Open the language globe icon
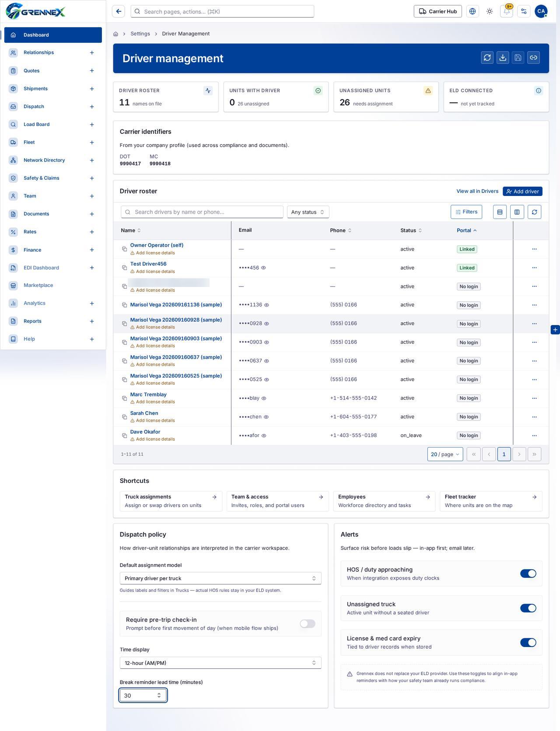Image resolution: width=560 pixels, height=731 pixels. (x=472, y=11)
